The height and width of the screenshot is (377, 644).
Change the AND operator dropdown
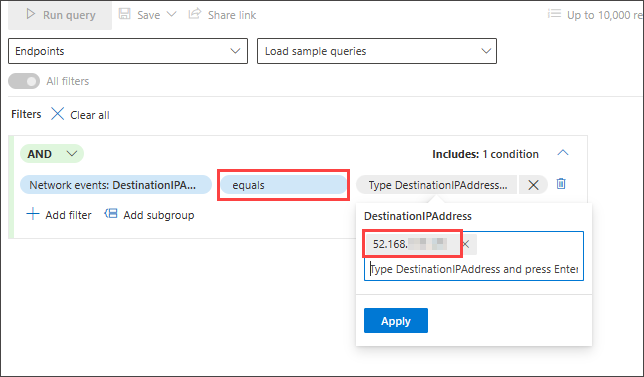pos(52,154)
